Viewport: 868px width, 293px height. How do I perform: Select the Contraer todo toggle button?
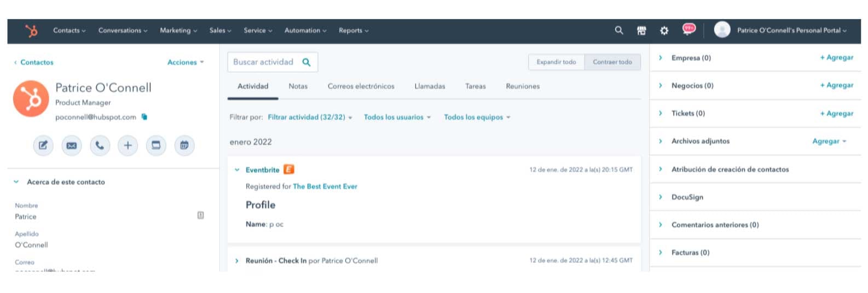(x=612, y=62)
